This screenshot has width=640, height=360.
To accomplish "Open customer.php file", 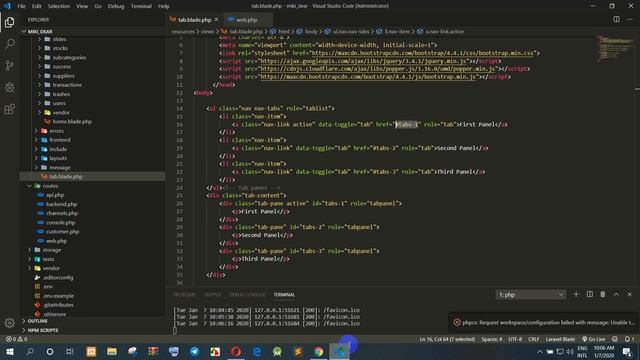I will point(62,231).
